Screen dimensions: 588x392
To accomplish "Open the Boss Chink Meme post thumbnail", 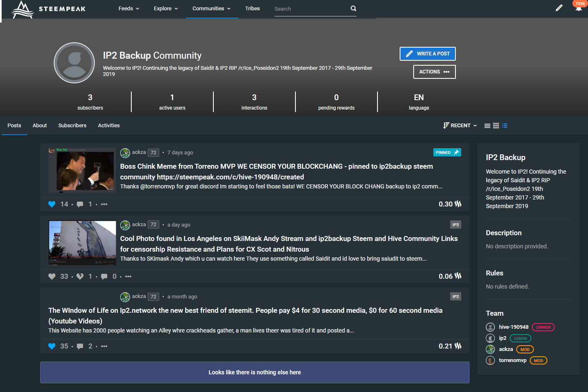I will click(82, 170).
